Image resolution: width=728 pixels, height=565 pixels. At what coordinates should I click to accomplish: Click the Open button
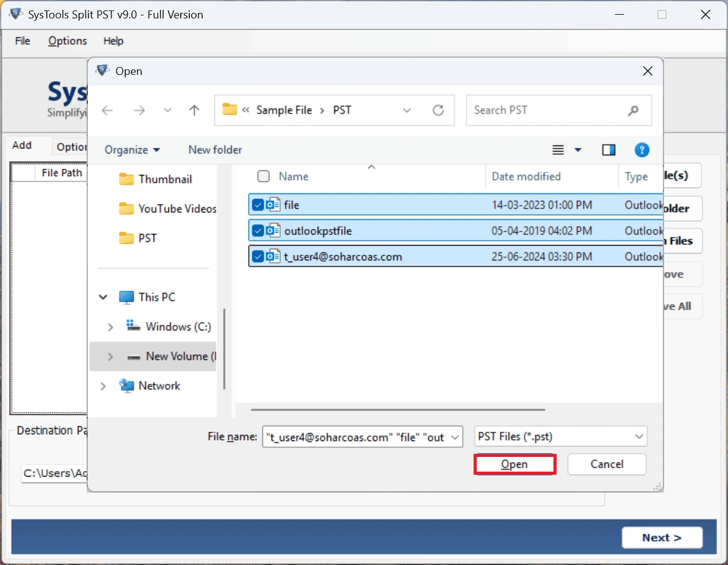pos(514,464)
